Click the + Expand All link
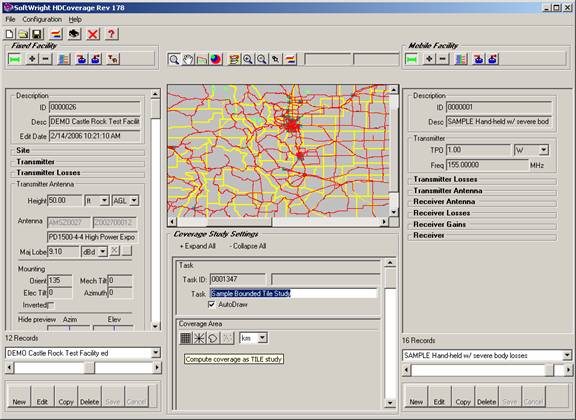The width and height of the screenshot is (576, 420). [x=197, y=246]
